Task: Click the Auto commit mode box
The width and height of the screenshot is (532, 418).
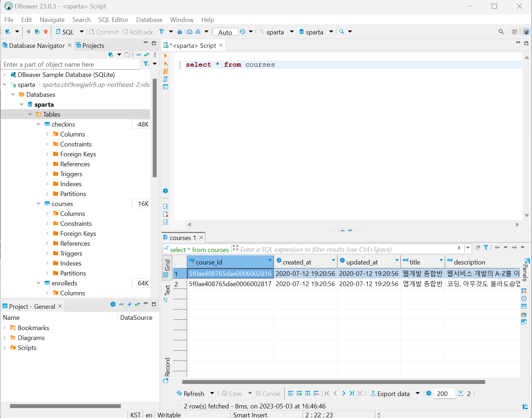Action: pyautogui.click(x=225, y=32)
